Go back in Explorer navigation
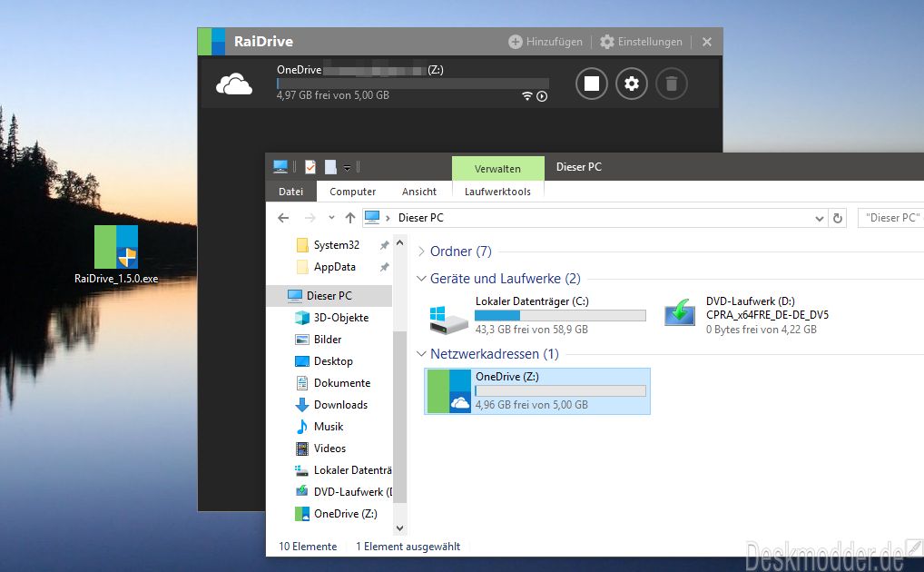Viewport: 924px width, 572px height. coord(283,218)
